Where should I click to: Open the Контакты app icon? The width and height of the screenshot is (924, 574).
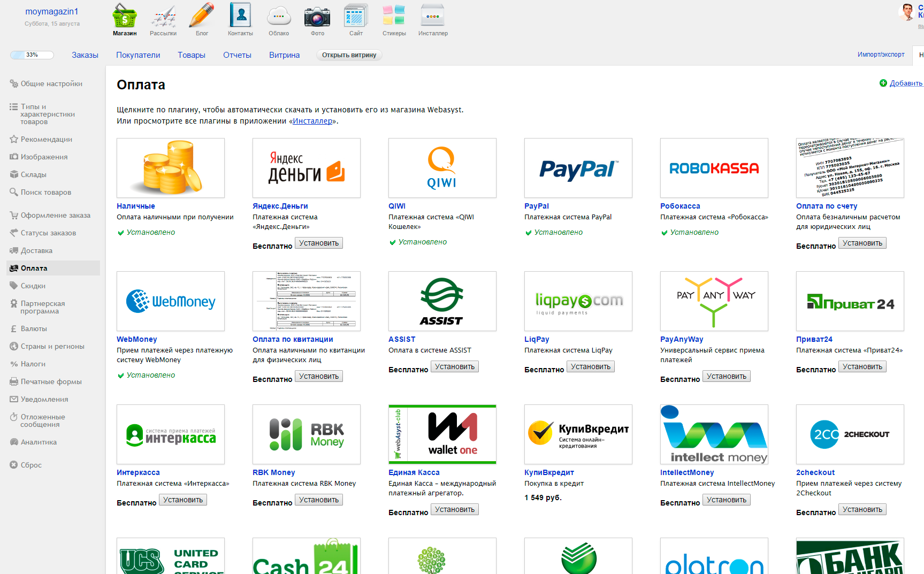[x=240, y=20]
